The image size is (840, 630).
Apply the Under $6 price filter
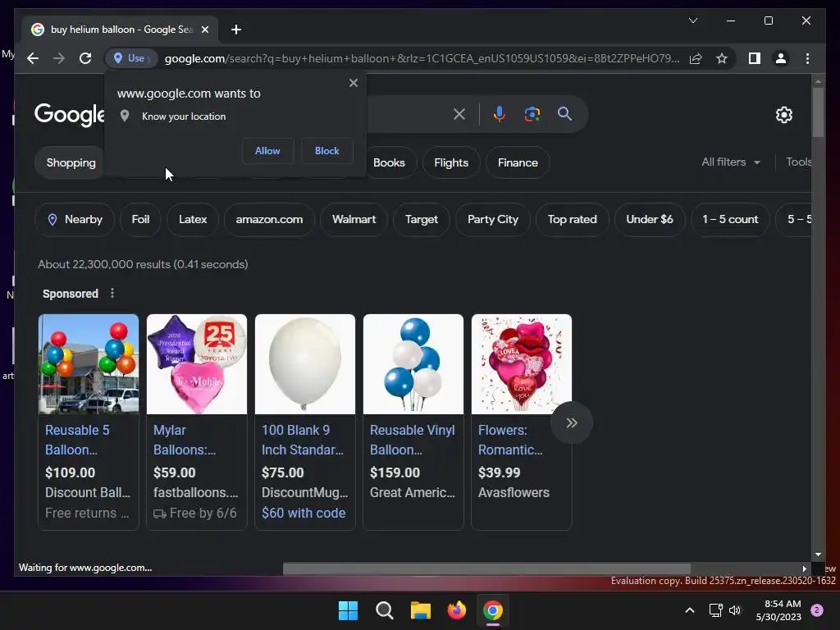point(650,220)
